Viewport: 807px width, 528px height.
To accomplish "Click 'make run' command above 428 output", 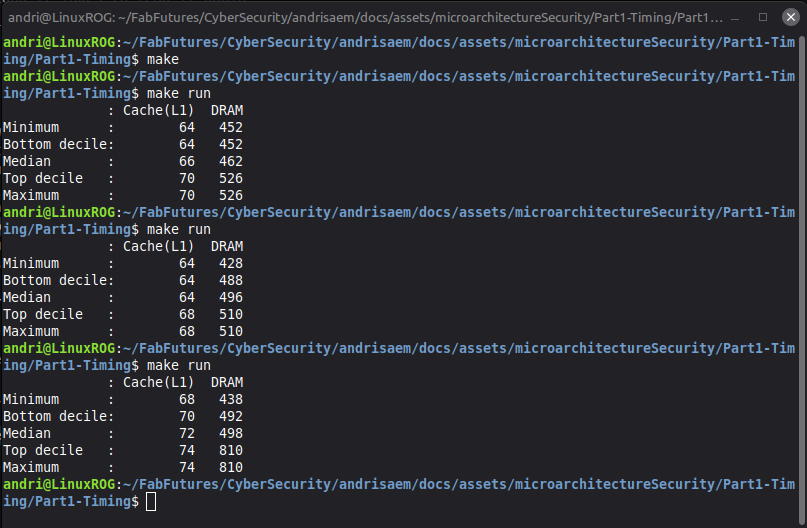I will pyautogui.click(x=179, y=230).
